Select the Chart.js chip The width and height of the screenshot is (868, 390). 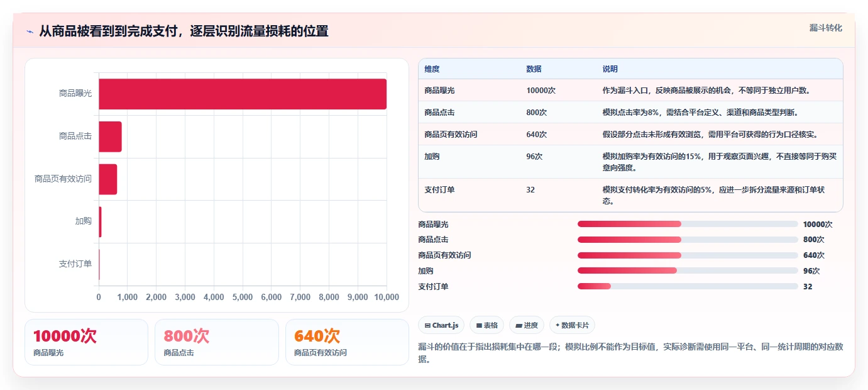pyautogui.click(x=441, y=325)
